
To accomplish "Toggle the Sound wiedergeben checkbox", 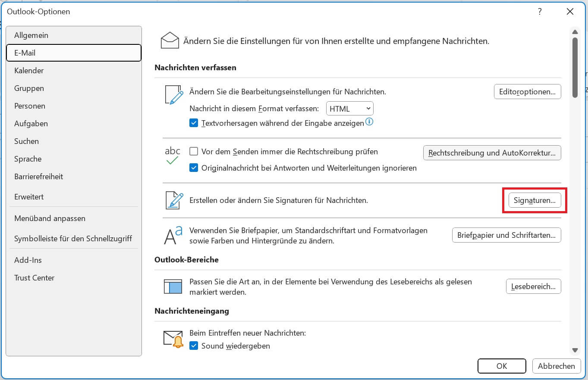I will pos(194,346).
